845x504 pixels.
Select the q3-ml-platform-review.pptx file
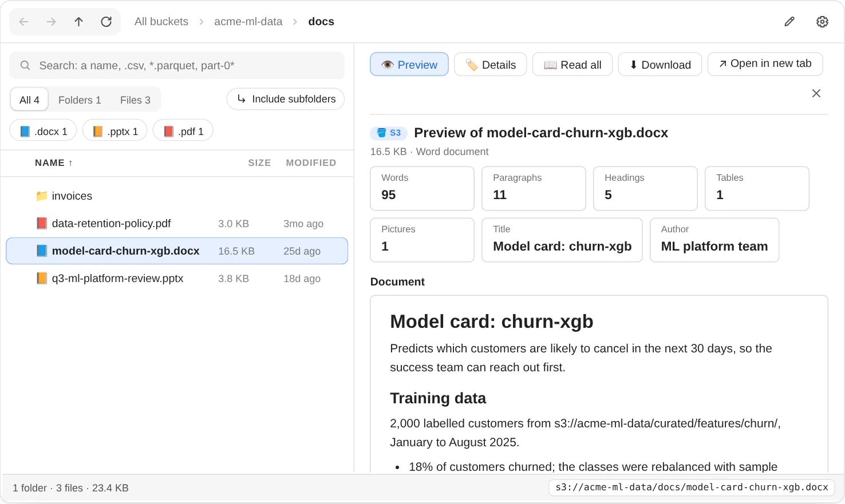tap(177, 279)
